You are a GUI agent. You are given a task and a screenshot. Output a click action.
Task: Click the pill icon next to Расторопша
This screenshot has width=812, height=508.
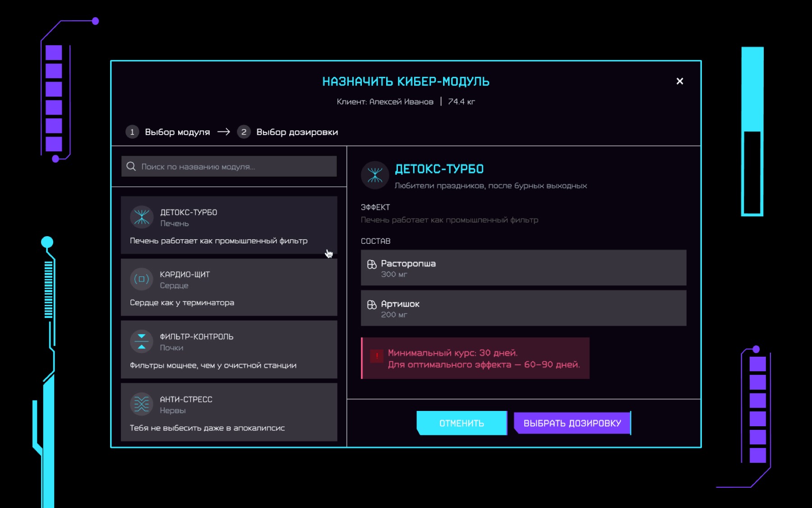coord(372,264)
